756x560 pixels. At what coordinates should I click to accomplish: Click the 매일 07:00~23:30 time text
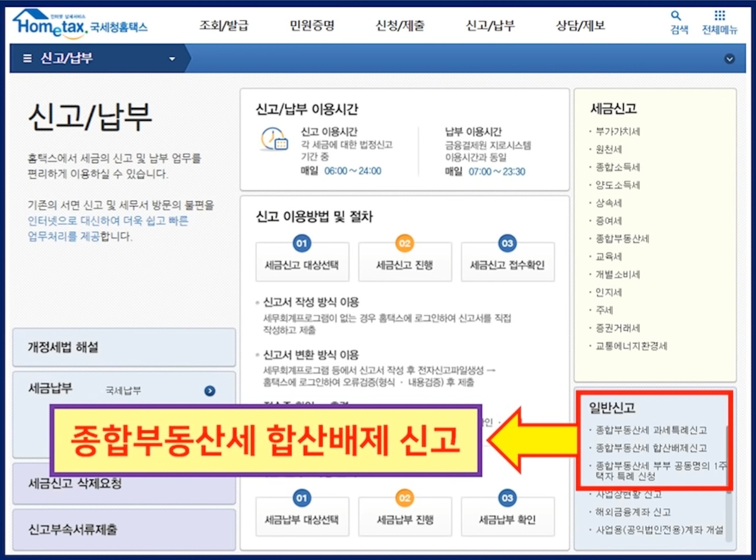point(485,171)
